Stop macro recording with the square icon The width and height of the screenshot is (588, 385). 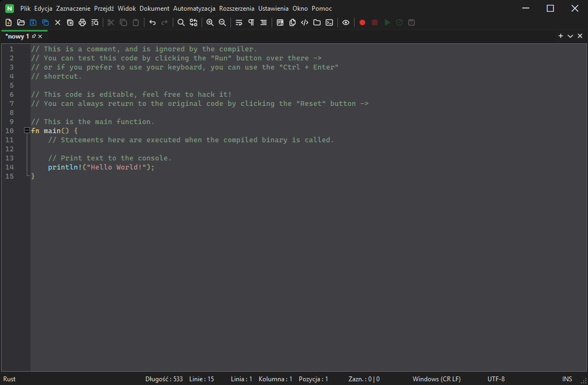pyautogui.click(x=375, y=22)
